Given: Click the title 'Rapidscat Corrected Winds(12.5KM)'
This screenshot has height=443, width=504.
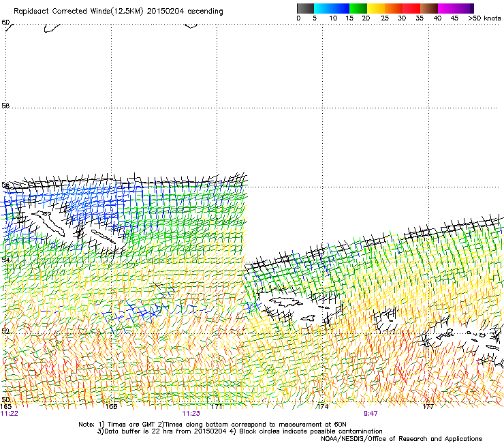Looking at the screenshot, I should 78,12.
